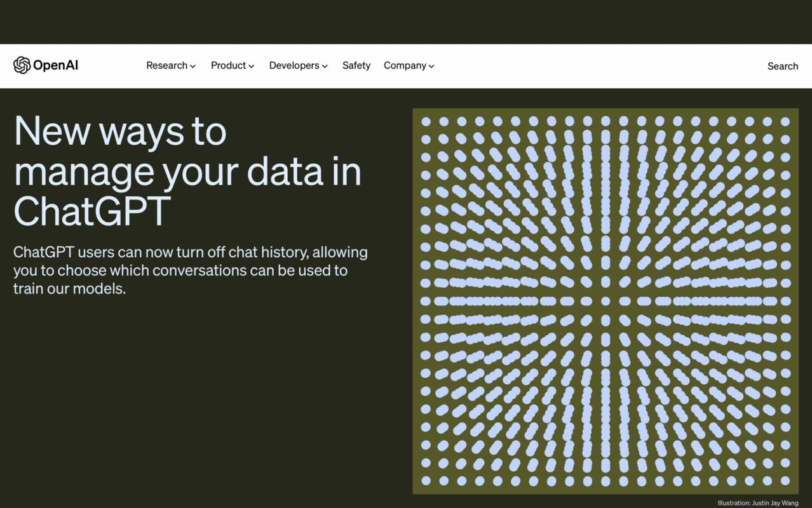Select the paragraph about turning off chat history
Image resolution: width=812 pixels, height=508 pixels.
click(x=191, y=270)
